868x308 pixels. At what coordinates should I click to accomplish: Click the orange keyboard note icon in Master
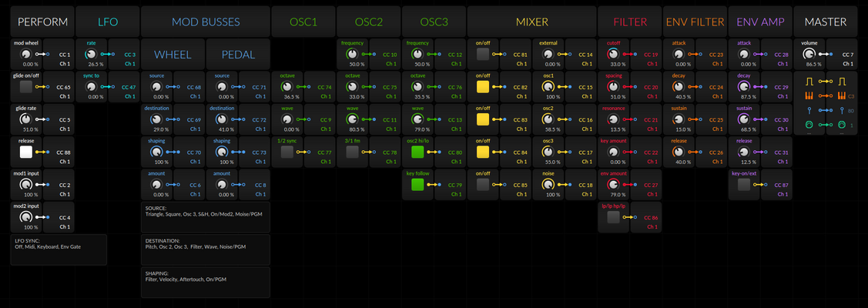coord(809,95)
